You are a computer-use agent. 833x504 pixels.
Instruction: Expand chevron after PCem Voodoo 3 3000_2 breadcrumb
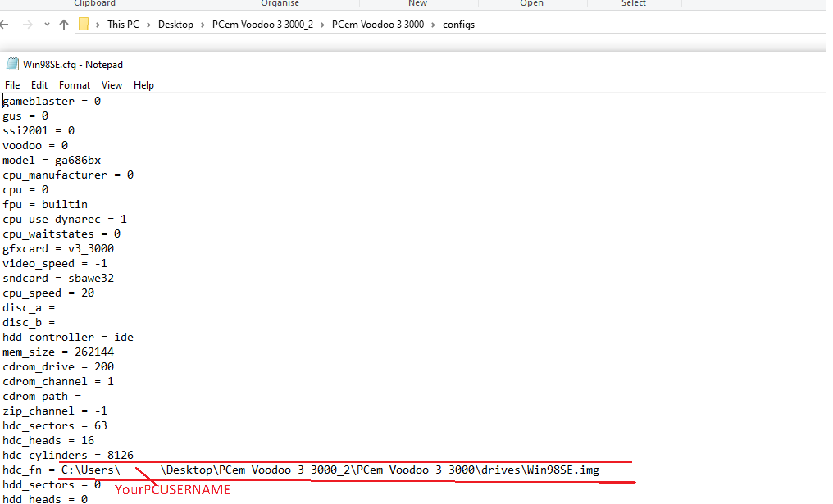point(323,25)
